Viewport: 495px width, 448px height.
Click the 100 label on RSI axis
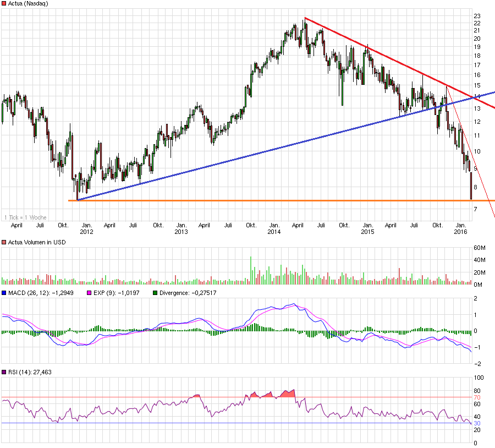tap(479, 378)
